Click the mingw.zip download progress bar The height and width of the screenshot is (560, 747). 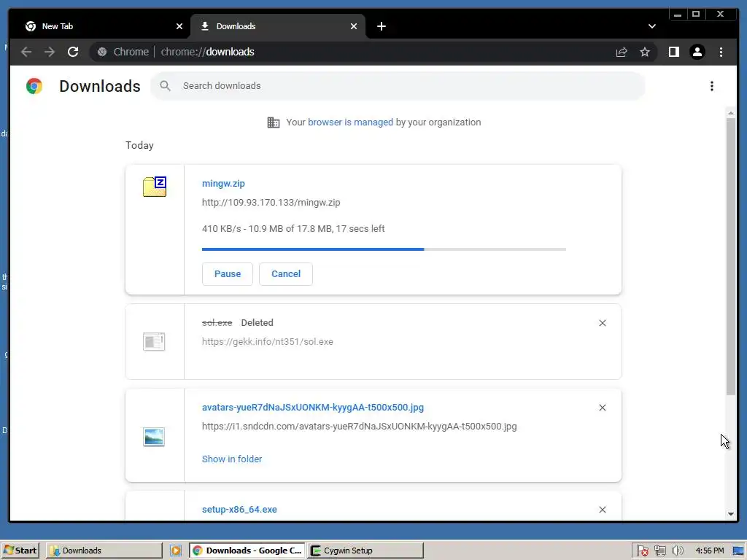coord(384,249)
